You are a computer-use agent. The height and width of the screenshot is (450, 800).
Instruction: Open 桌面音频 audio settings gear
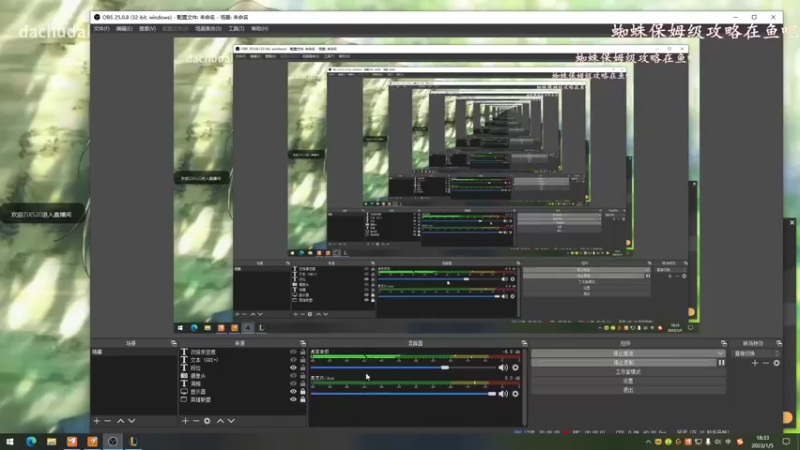pos(515,367)
